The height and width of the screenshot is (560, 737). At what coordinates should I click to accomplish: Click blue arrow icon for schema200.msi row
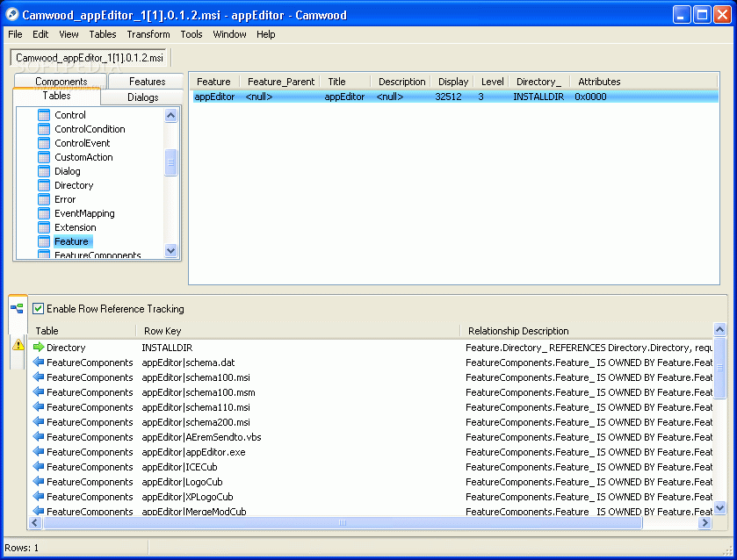tap(39, 422)
